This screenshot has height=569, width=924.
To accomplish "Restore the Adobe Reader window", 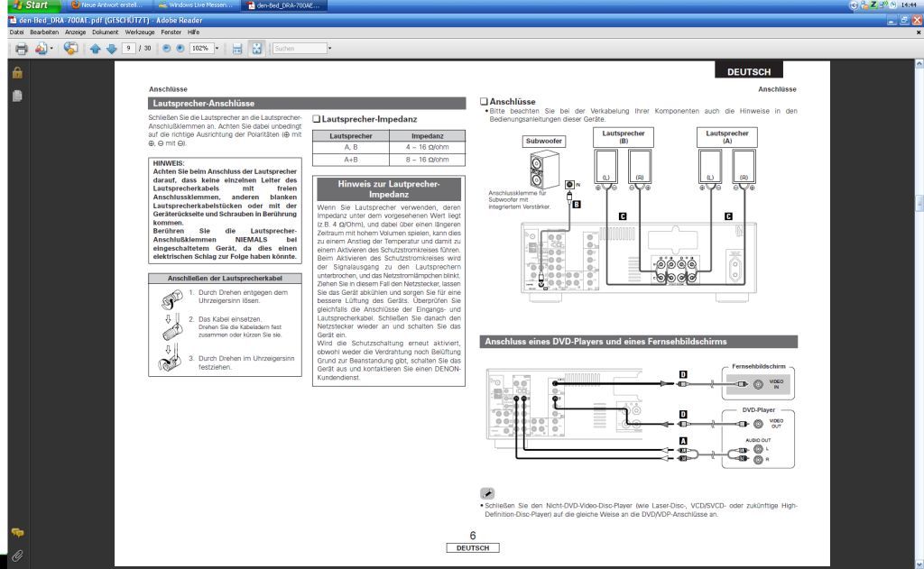I will click(x=904, y=20).
